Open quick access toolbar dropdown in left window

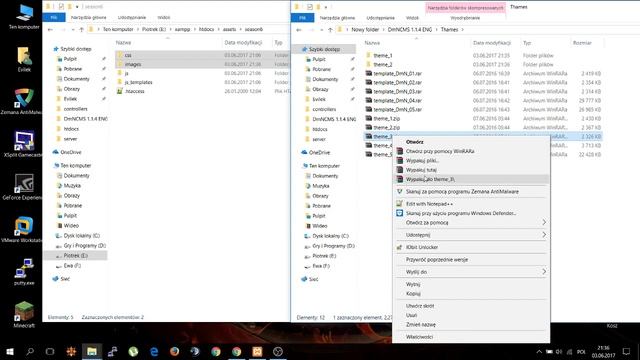[77, 7]
